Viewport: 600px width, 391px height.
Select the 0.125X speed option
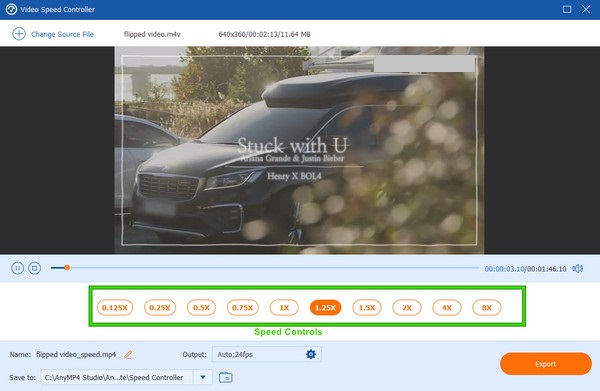[115, 308]
